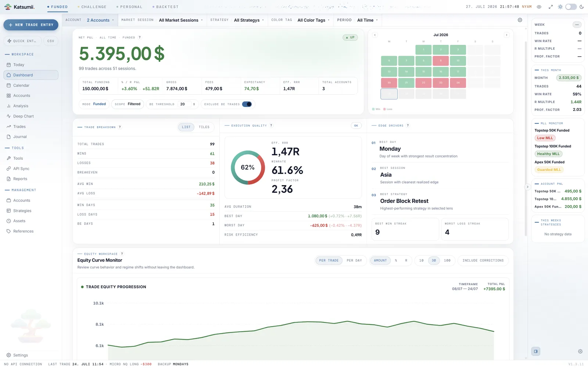Switch Trade Breakdown to Tiles view

click(x=204, y=127)
